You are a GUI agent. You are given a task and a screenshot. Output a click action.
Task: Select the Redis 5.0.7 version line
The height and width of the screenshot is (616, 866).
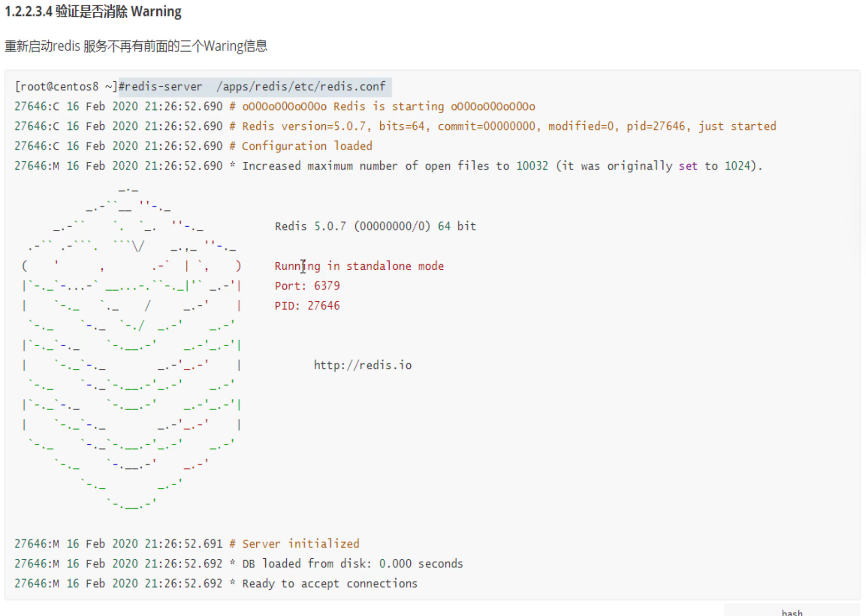coord(375,226)
